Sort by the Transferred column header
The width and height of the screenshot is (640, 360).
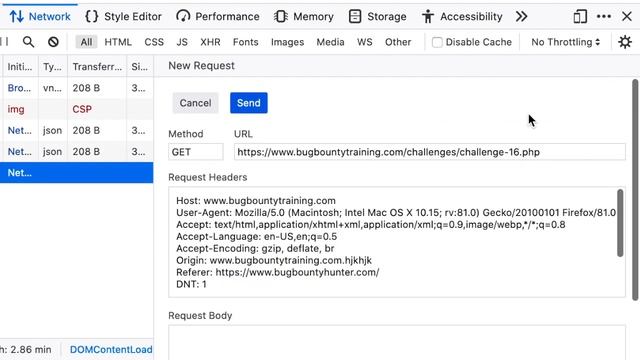(97, 67)
